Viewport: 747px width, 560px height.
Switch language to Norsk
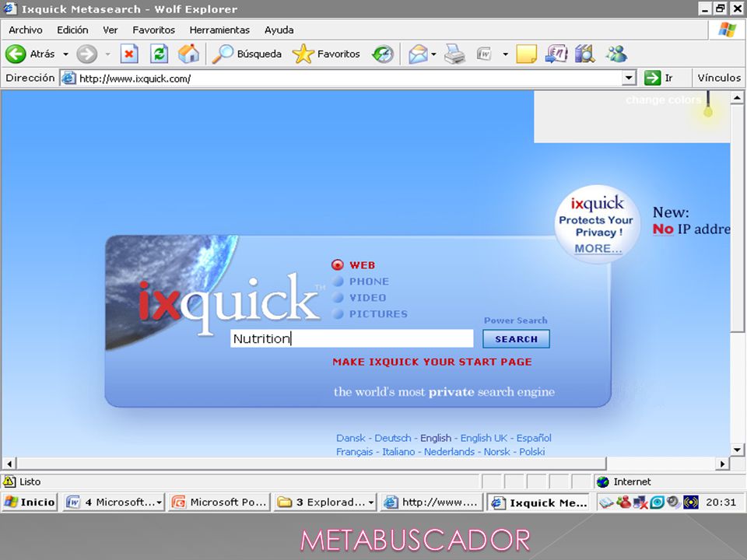tap(497, 451)
